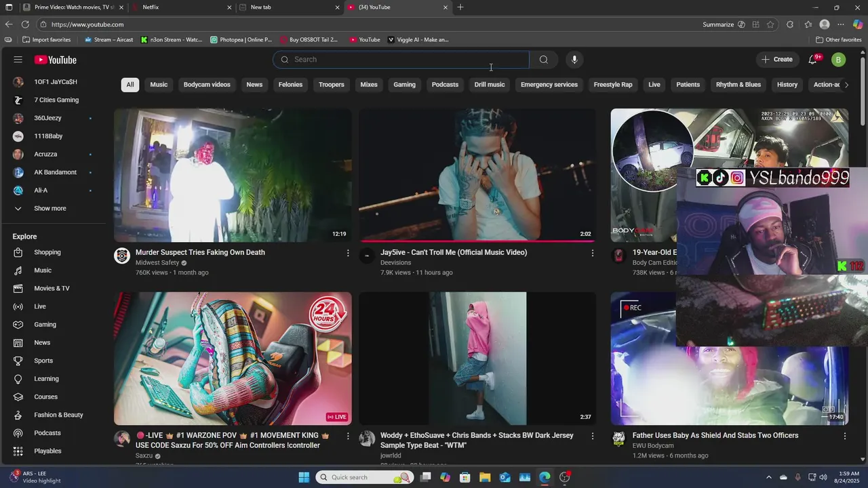Open Copilot sidebar icon
The image size is (868, 488).
(x=858, y=24)
